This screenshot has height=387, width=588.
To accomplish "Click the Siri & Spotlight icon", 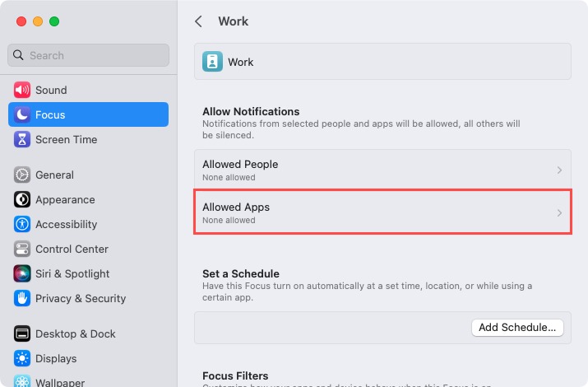I will point(22,273).
